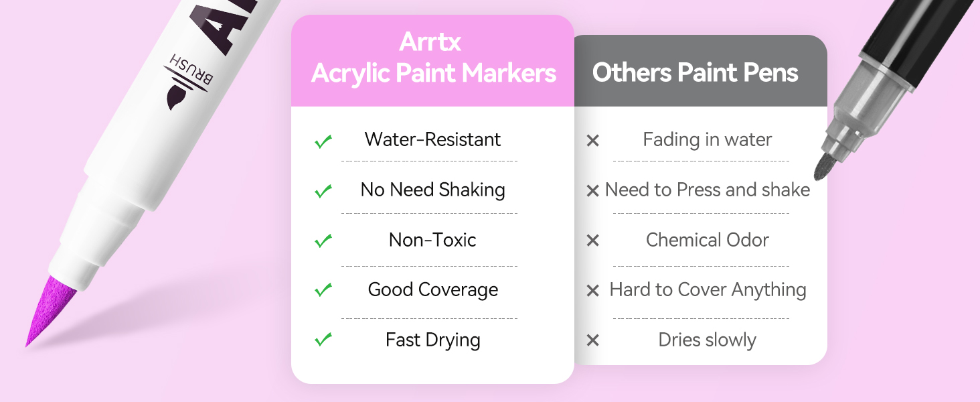Click the green checkmark beside Fast Drying

[323, 340]
